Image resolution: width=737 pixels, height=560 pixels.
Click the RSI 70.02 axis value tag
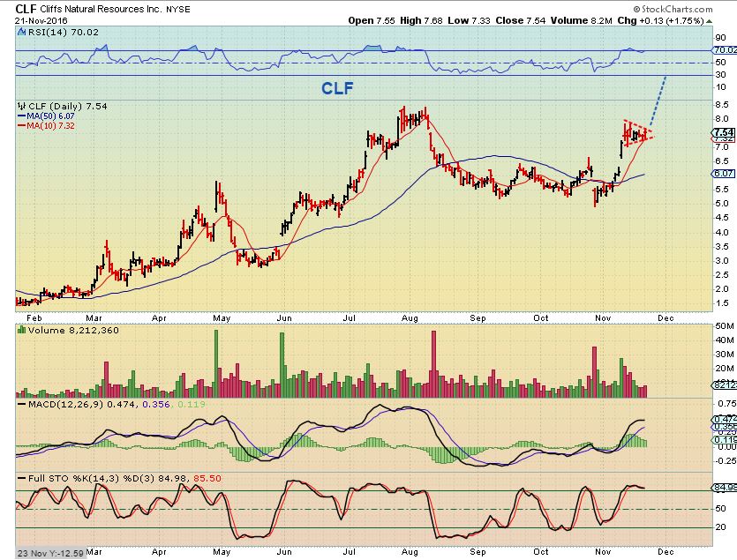point(725,49)
